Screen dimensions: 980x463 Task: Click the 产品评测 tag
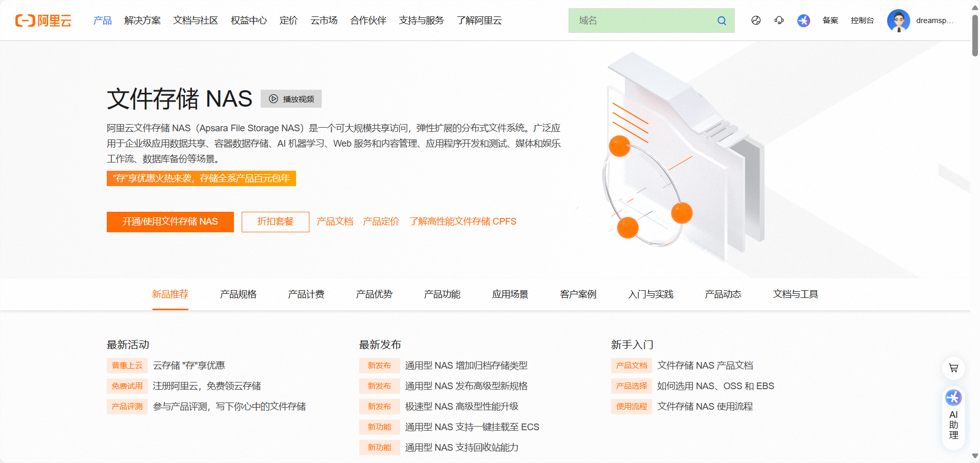127,407
